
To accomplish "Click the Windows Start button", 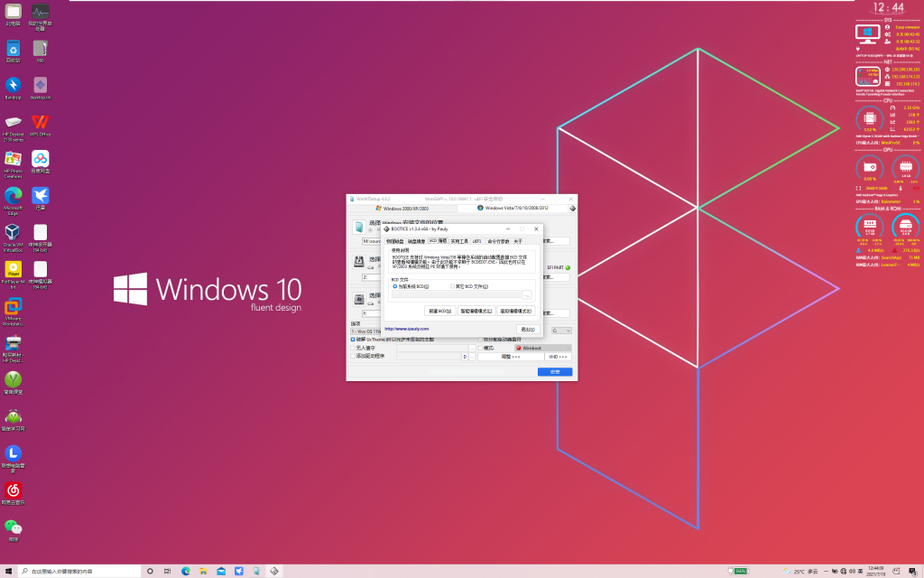I will point(8,571).
